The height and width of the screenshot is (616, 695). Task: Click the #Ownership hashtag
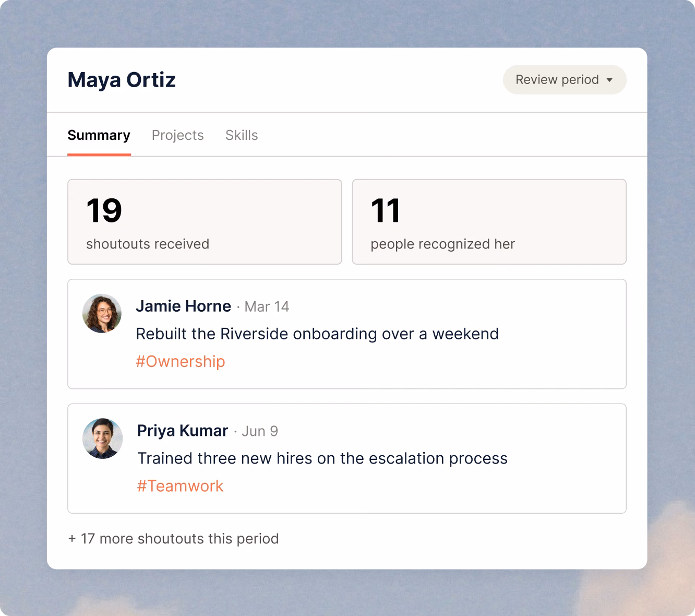181,361
